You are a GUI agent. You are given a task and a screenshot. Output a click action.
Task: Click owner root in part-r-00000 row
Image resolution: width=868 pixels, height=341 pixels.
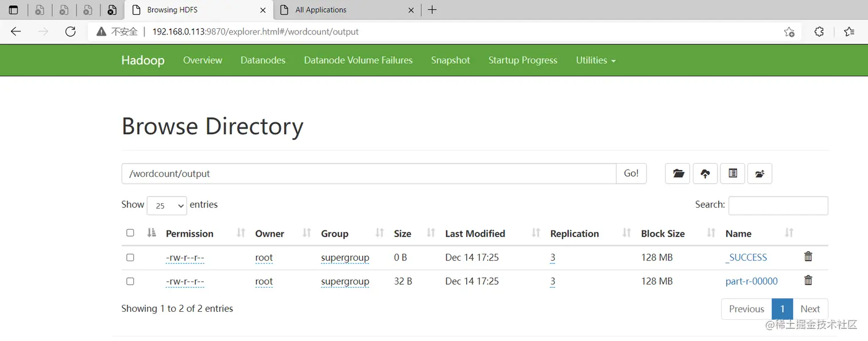tap(264, 282)
